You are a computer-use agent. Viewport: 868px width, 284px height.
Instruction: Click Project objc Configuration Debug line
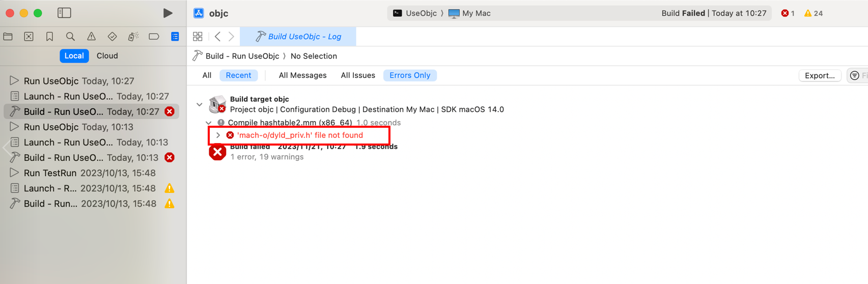tap(367, 109)
